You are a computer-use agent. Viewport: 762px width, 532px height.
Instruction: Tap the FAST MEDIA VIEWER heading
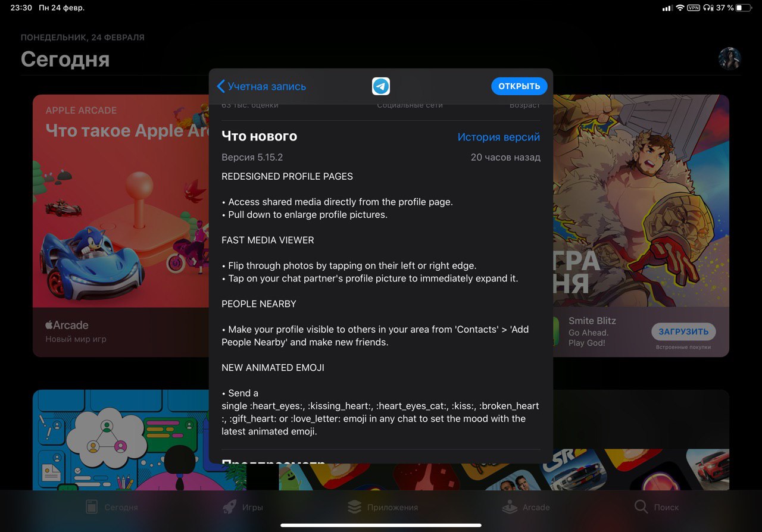(267, 240)
